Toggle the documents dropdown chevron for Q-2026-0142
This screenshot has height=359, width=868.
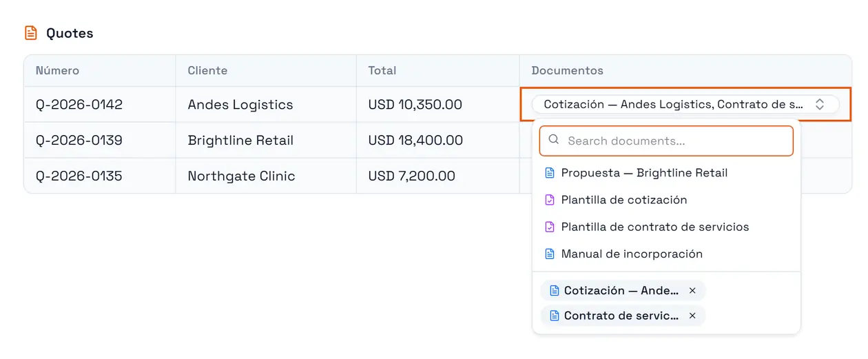point(820,105)
